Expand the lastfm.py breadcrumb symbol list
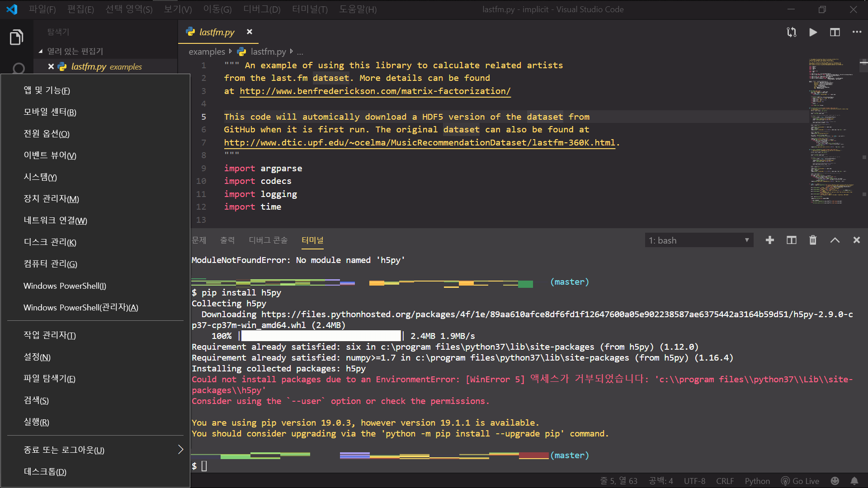868x488 pixels. coord(300,52)
